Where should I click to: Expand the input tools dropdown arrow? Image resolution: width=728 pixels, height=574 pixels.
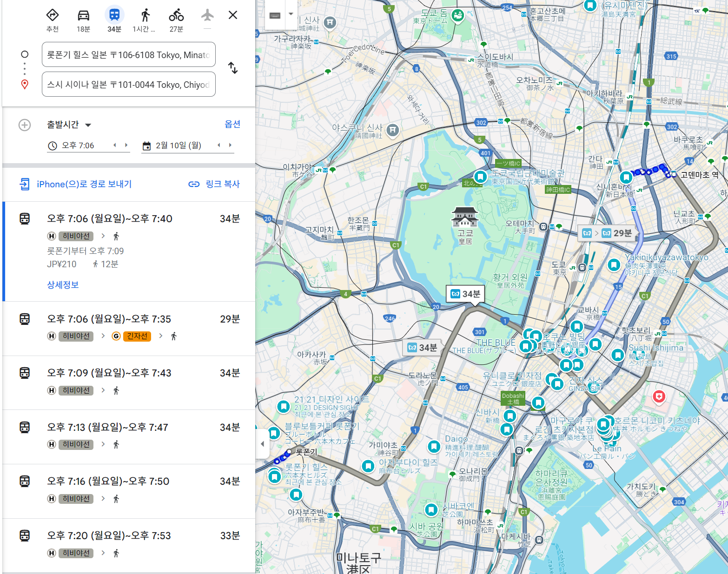pos(291,14)
